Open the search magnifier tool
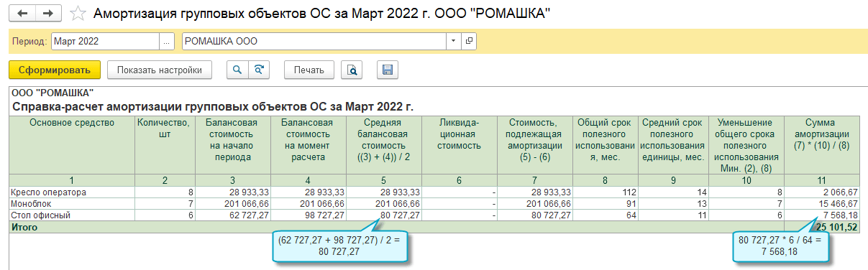Viewport: 868px width, 270px height. tap(237, 70)
